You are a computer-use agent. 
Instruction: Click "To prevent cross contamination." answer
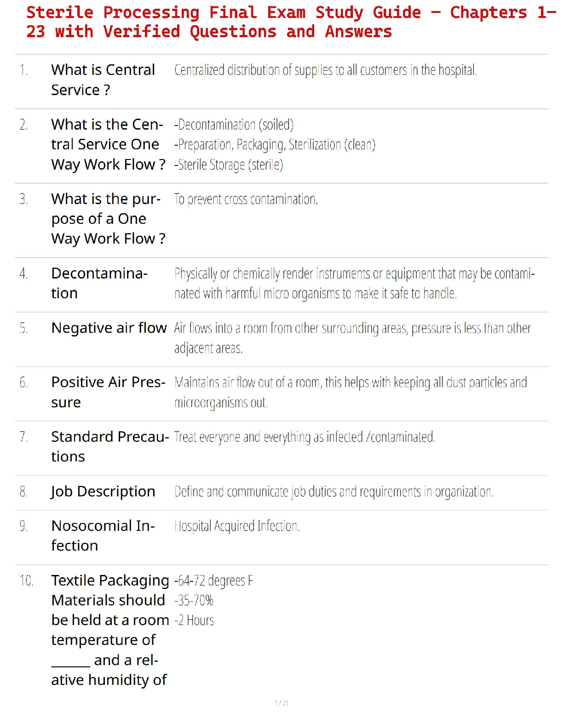point(246,199)
